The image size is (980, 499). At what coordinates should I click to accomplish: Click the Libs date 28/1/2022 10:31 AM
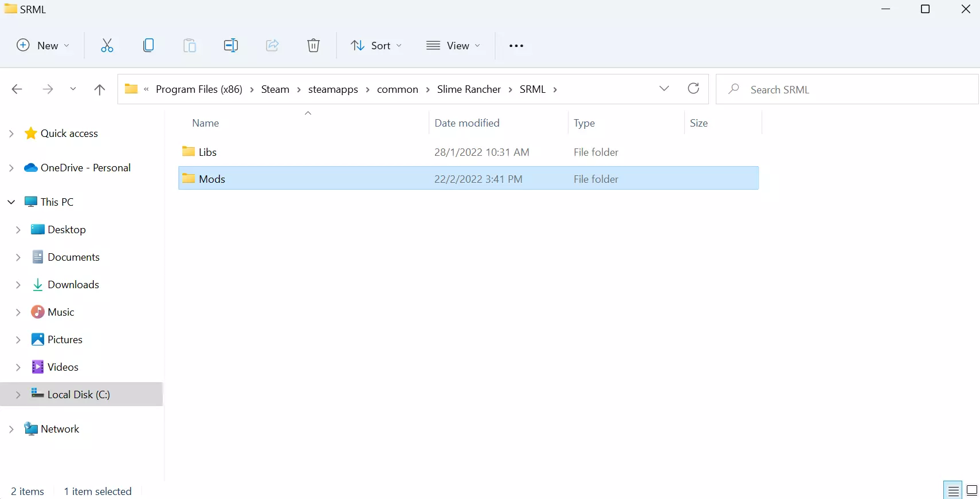pyautogui.click(x=482, y=152)
